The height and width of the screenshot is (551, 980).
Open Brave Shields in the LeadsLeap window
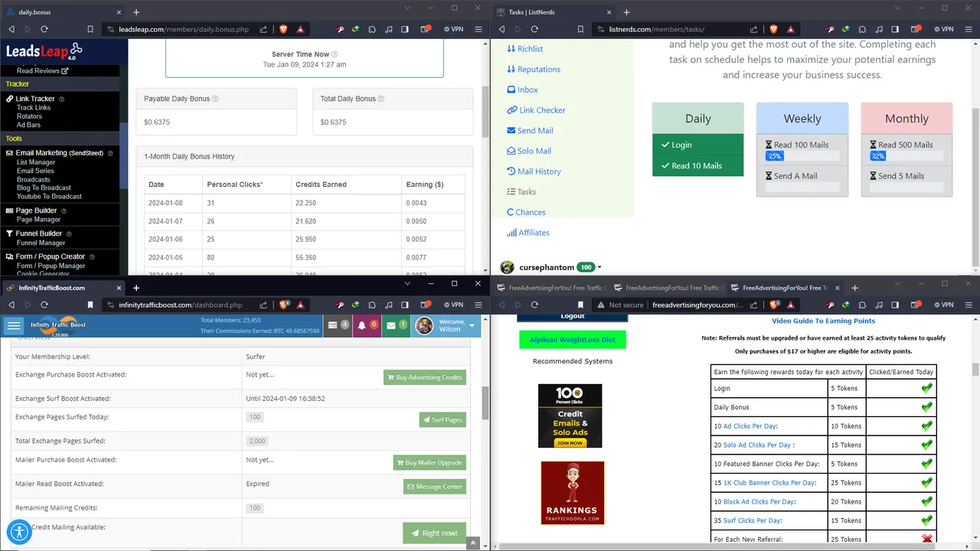tap(283, 29)
